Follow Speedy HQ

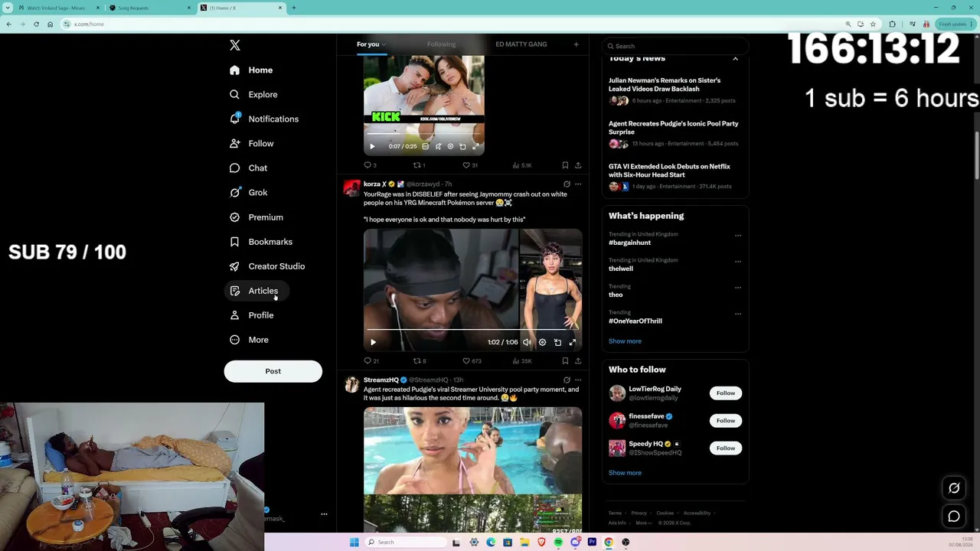pos(726,448)
